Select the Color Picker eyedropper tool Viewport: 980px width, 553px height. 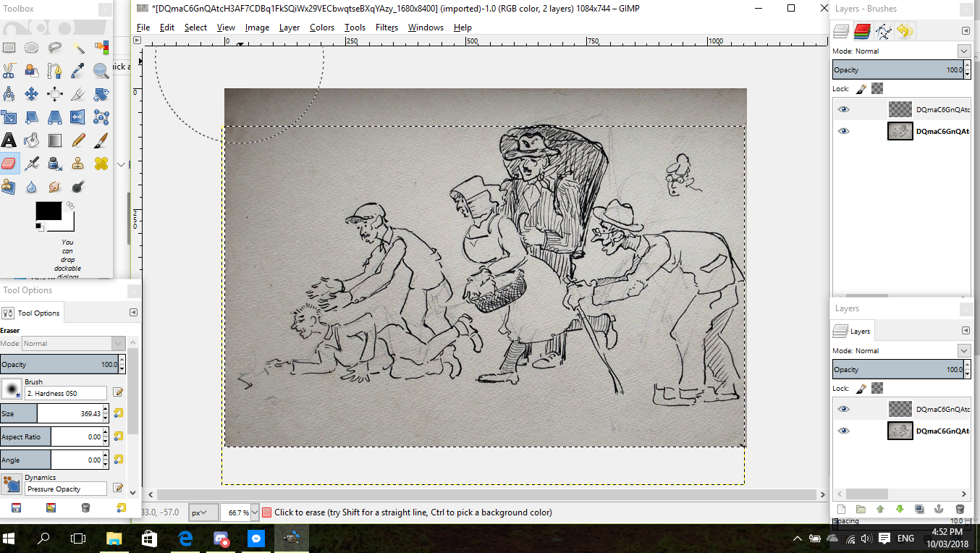(x=78, y=71)
